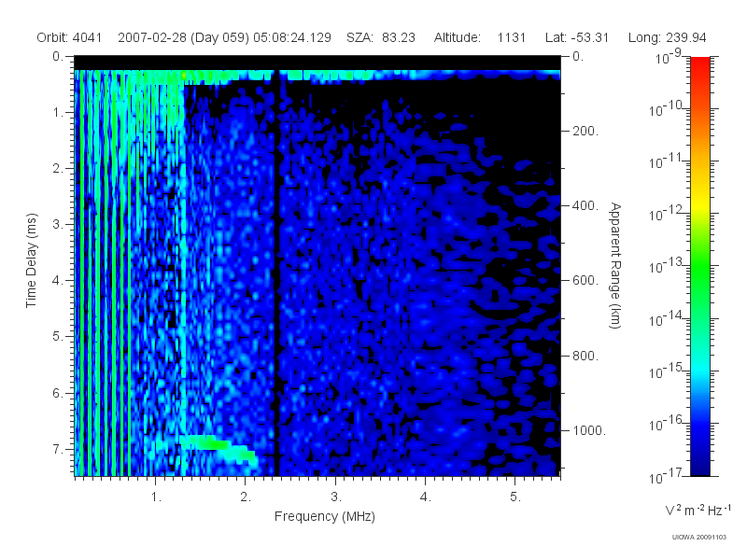Screen dimensions: 747x560
Task: Click the '2.' frequency axis tick label
Action: click(x=246, y=497)
